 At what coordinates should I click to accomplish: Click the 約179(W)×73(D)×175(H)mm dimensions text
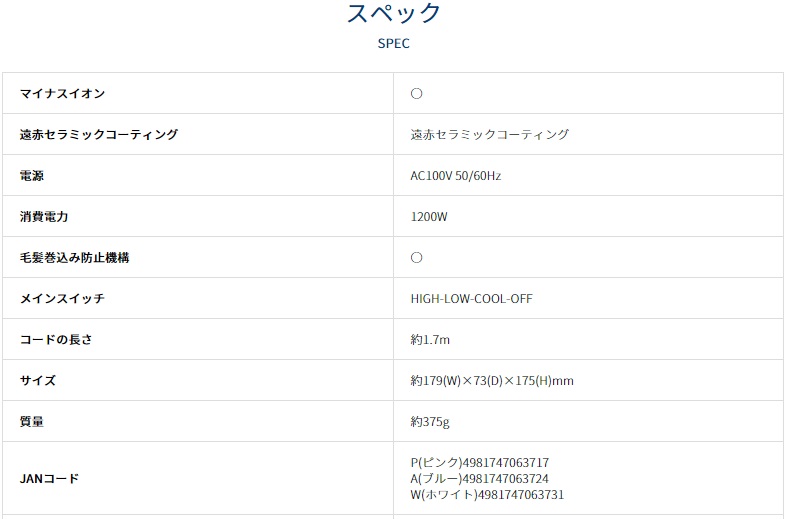tap(491, 380)
